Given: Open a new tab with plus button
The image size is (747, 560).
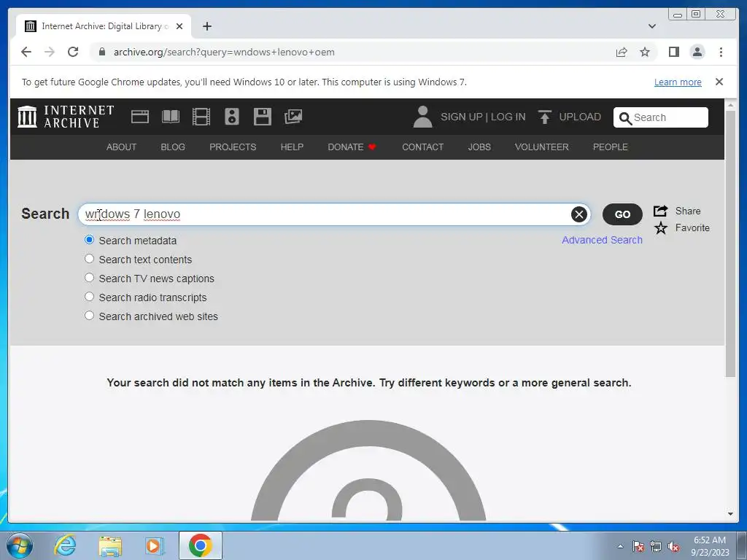Looking at the screenshot, I should [206, 26].
